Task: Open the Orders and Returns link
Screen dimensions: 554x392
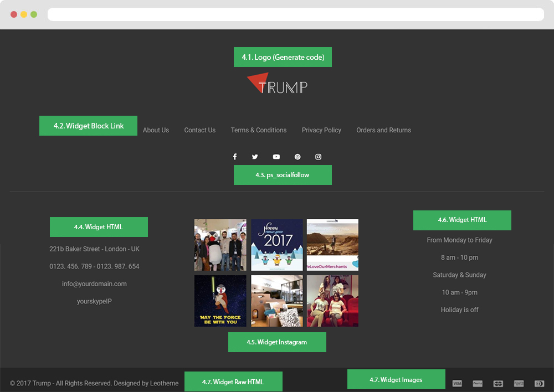Action: pyautogui.click(x=384, y=130)
